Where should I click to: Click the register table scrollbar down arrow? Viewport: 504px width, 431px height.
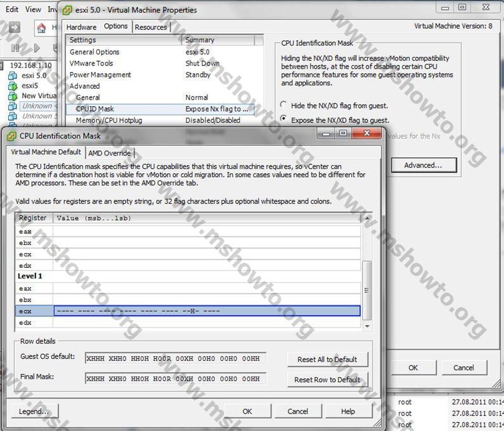pos(367,326)
